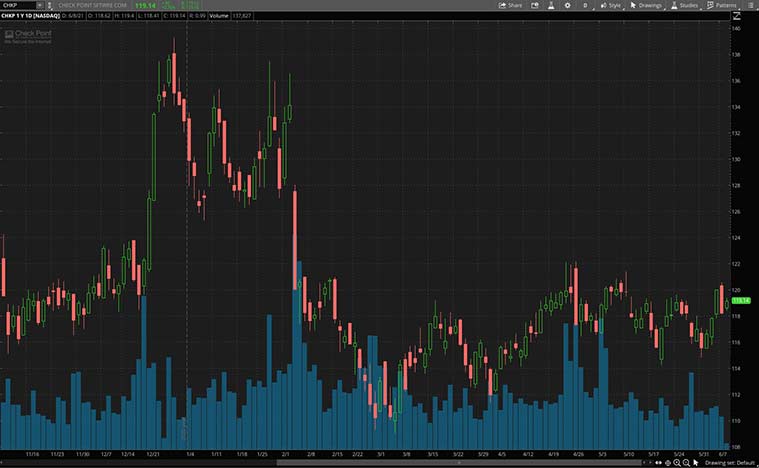Open the Patterns menu
This screenshot has height=468, width=759.
722,5
